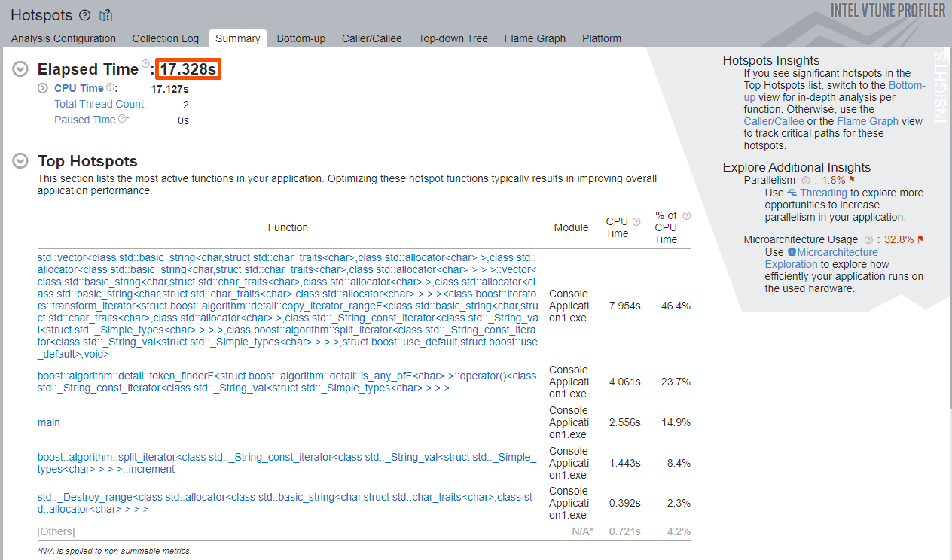Click Function column header
The image size is (952, 560).
(x=288, y=227)
